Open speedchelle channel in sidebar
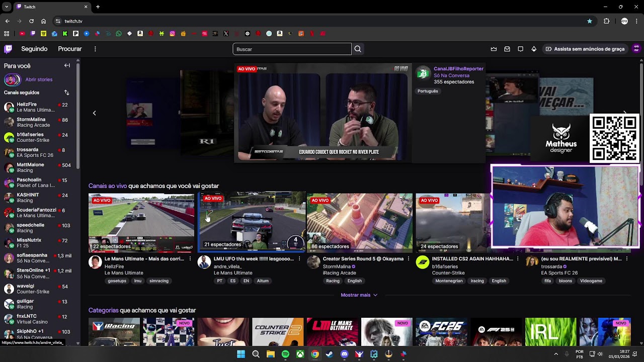Viewport: 644px width, 362px height. coord(40,228)
